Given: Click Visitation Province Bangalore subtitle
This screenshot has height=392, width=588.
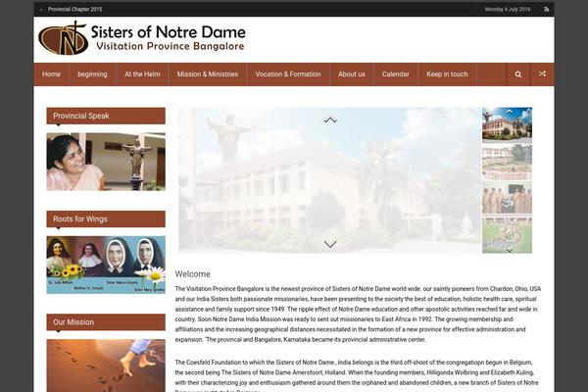Looking at the screenshot, I should pyautogui.click(x=171, y=46).
